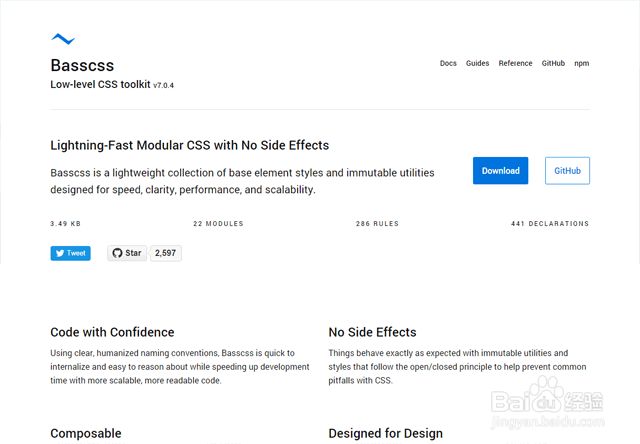This screenshot has width=640, height=444.
Task: Click the Basscss site title
Action: (x=82, y=65)
